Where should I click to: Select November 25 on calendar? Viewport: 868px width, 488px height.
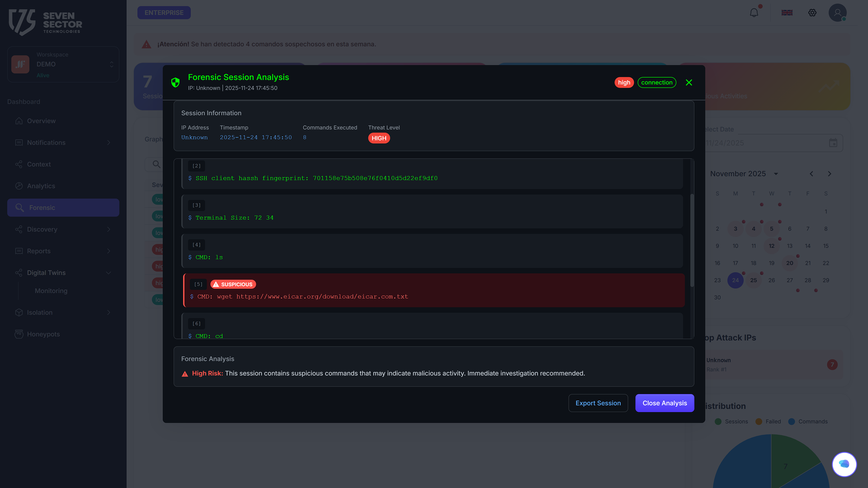[754, 280]
